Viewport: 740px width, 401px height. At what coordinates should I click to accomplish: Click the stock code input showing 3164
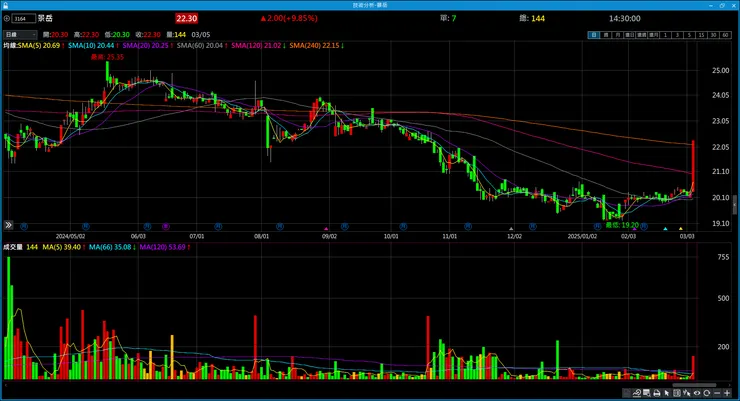tap(24, 18)
